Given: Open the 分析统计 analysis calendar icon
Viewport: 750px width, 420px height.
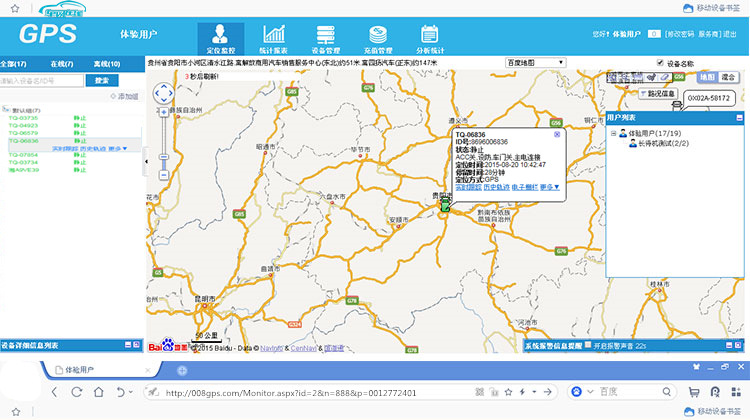Looking at the screenshot, I should pyautogui.click(x=430, y=39).
